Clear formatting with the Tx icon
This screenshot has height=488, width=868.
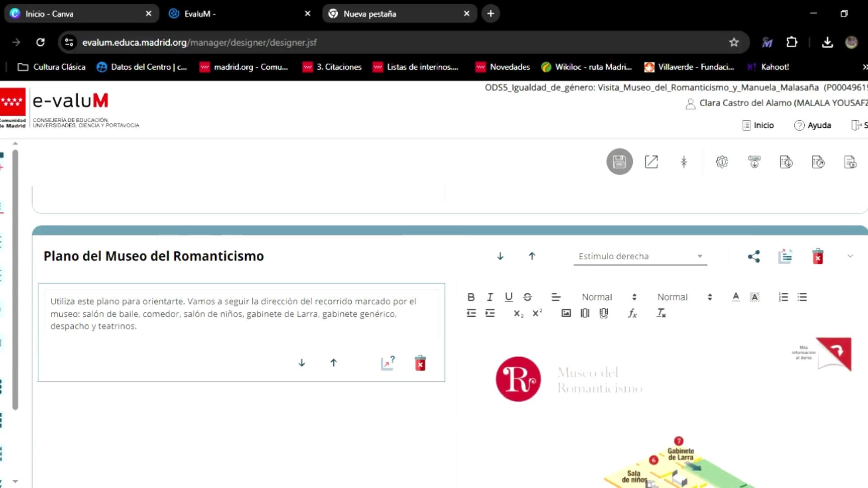661,313
